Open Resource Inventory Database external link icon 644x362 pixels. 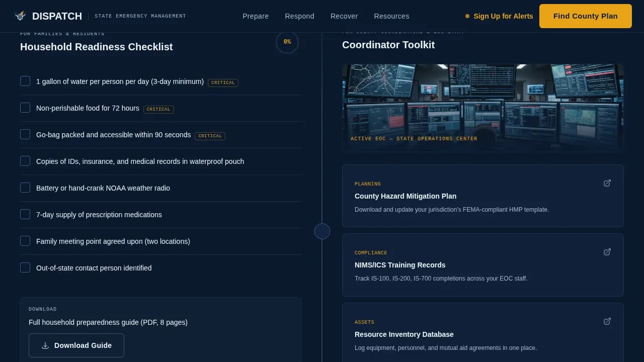point(607,321)
